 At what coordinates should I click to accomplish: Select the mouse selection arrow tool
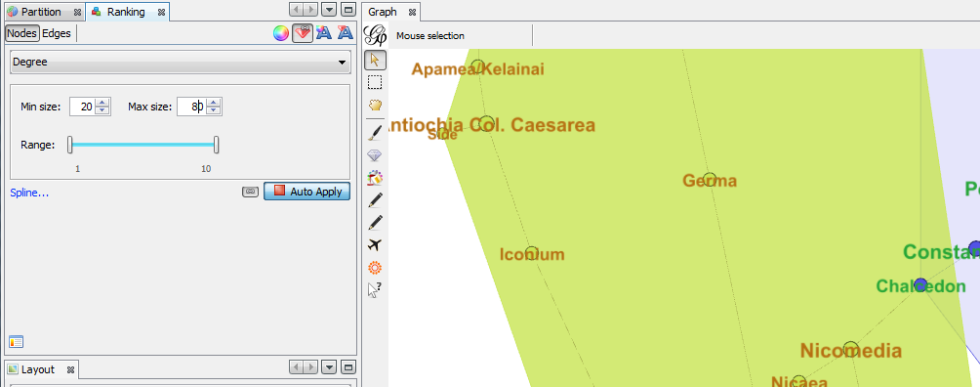(x=375, y=61)
